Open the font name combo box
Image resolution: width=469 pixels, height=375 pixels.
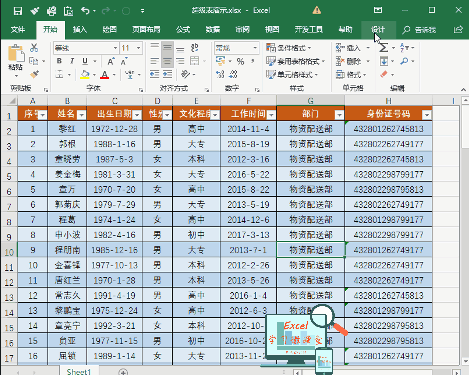point(86,48)
